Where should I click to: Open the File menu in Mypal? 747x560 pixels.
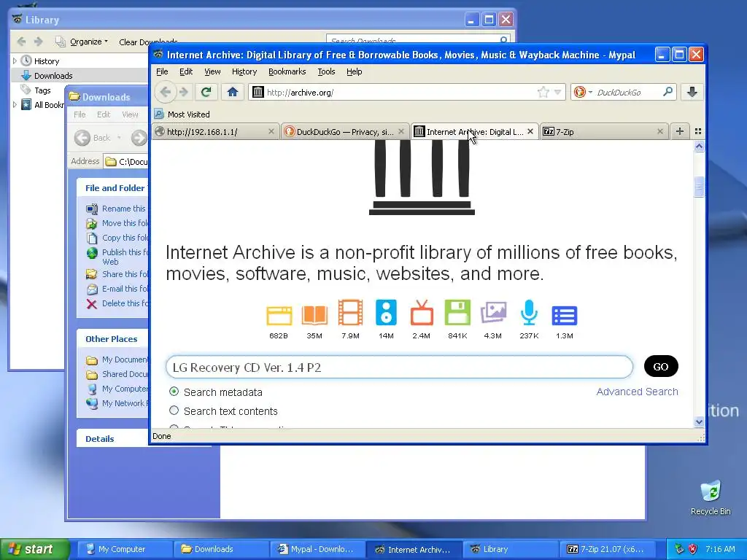click(162, 71)
